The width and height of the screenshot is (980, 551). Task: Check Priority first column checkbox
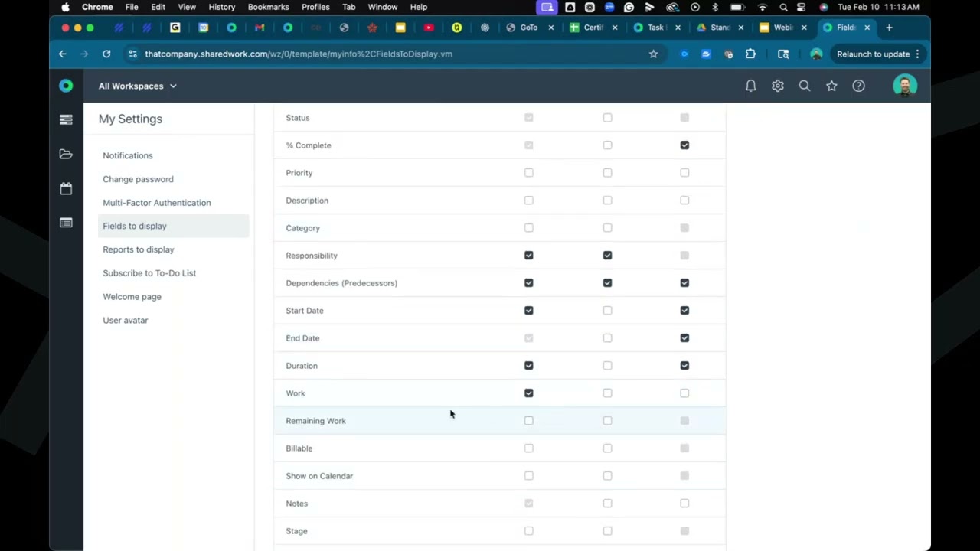pos(528,173)
